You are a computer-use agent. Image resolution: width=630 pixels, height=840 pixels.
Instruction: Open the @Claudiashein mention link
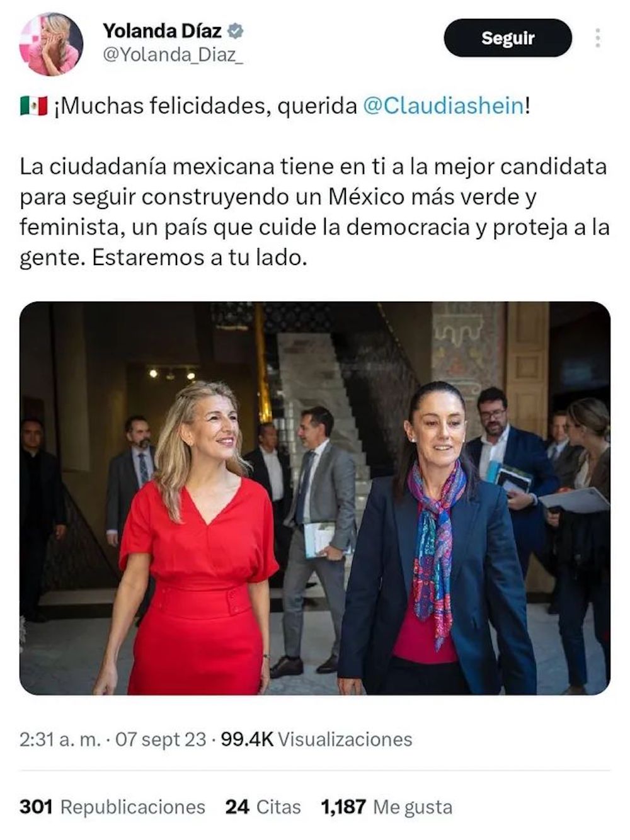click(444, 106)
